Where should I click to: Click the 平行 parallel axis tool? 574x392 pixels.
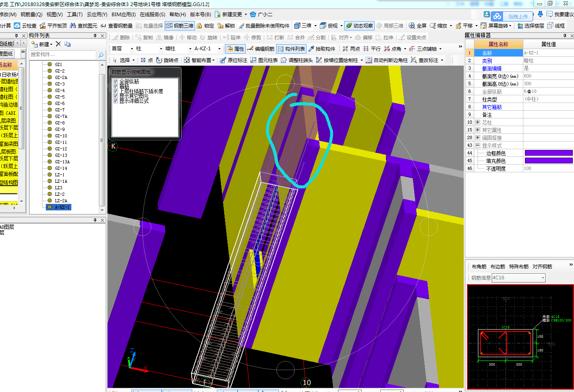click(372, 49)
